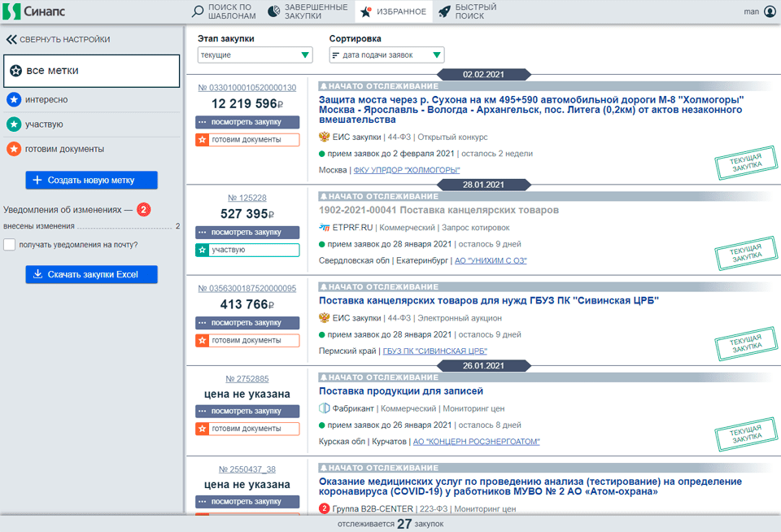
Task: Select все метки filter
Action: (x=92, y=71)
